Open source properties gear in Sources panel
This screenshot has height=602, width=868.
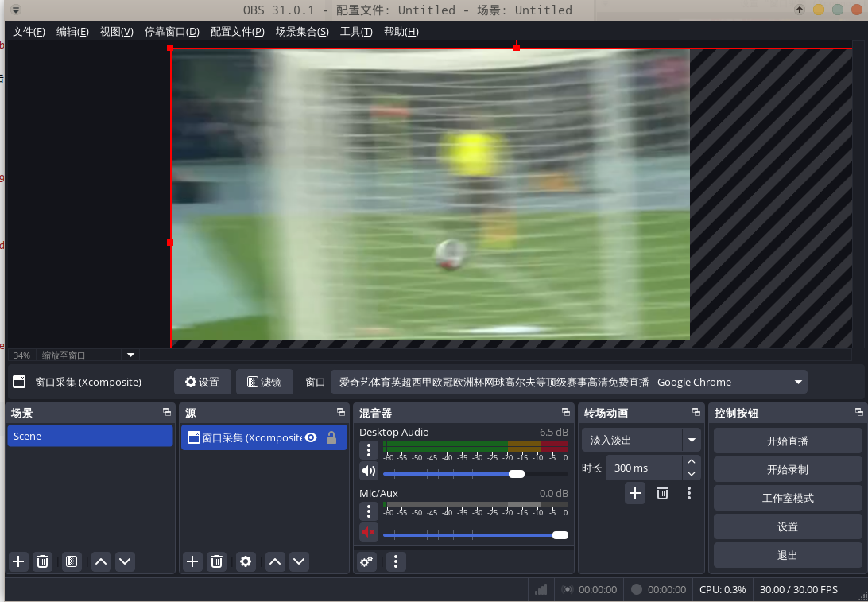[246, 561]
